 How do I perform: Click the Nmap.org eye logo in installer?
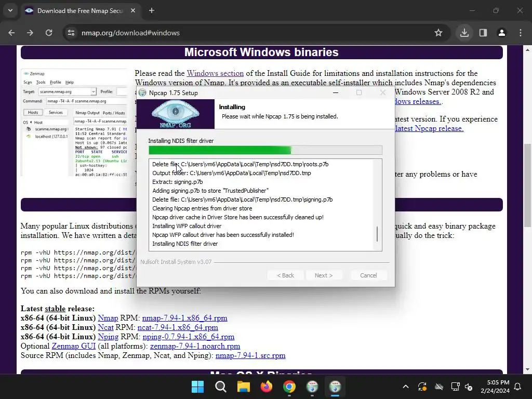(176, 114)
